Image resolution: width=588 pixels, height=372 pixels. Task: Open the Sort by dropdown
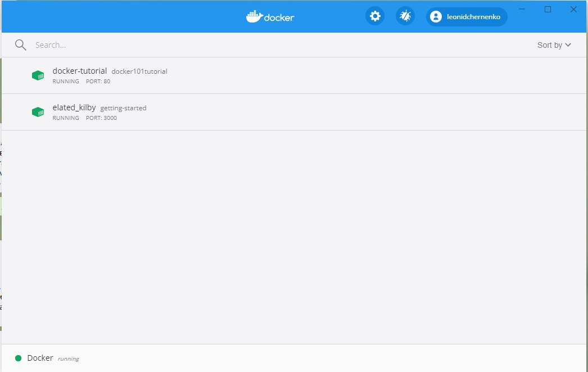[x=554, y=45]
